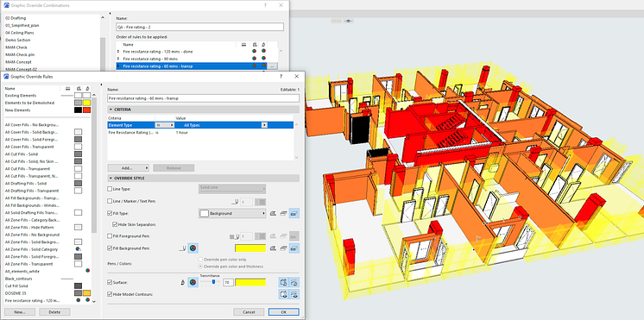Click the first icon right of Hide Model Contours

[284, 294]
